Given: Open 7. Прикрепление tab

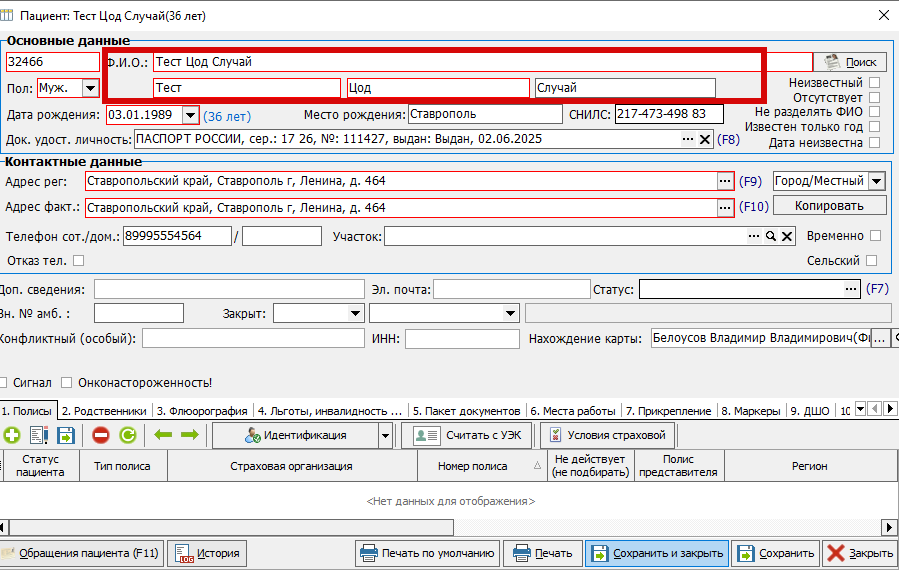Looking at the screenshot, I should point(669,411).
